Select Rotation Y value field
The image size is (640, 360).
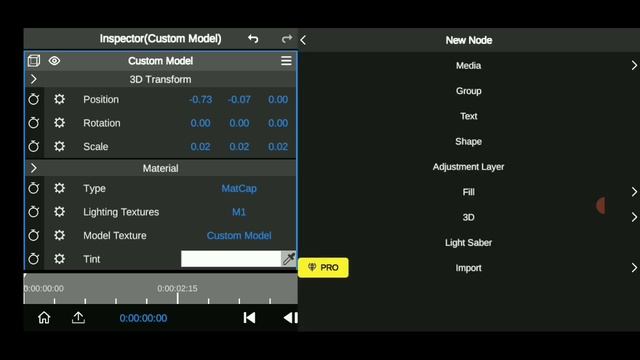(239, 123)
